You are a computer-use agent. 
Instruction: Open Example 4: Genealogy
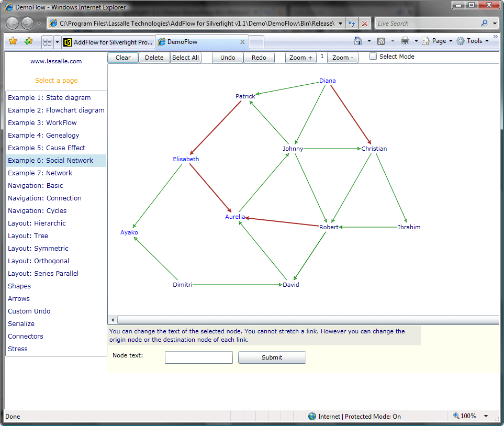pyautogui.click(x=42, y=135)
